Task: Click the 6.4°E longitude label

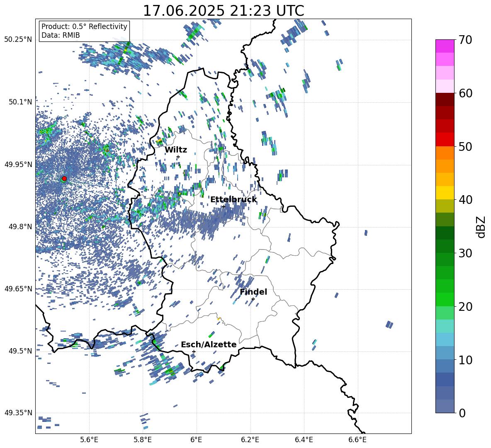Action: click(304, 440)
